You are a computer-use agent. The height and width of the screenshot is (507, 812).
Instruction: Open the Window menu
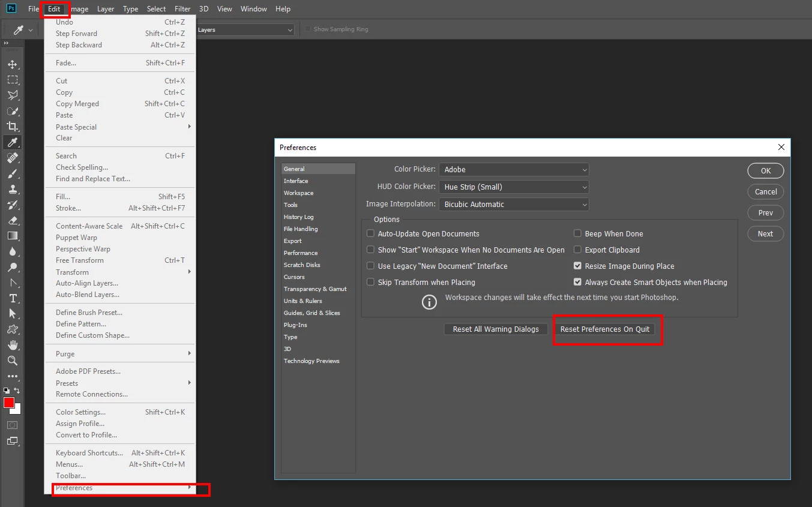point(254,9)
